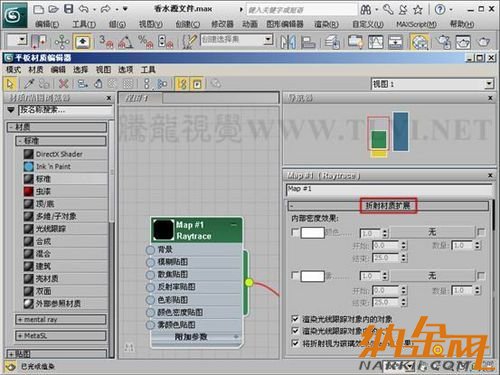
Task: Toggle the Percent Snap icon
Action: pyautogui.click(x=145, y=42)
